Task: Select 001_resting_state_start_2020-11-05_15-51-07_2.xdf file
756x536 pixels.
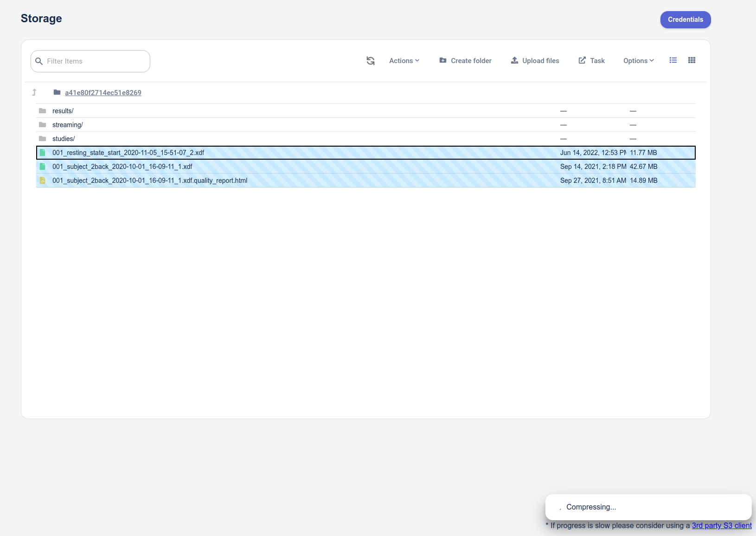Action: click(366, 153)
